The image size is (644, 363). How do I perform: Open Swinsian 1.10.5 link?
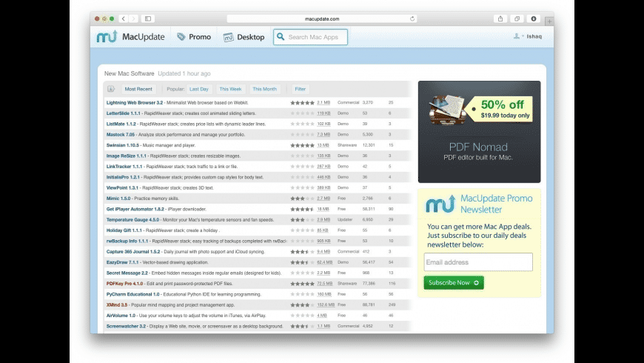coord(123,145)
